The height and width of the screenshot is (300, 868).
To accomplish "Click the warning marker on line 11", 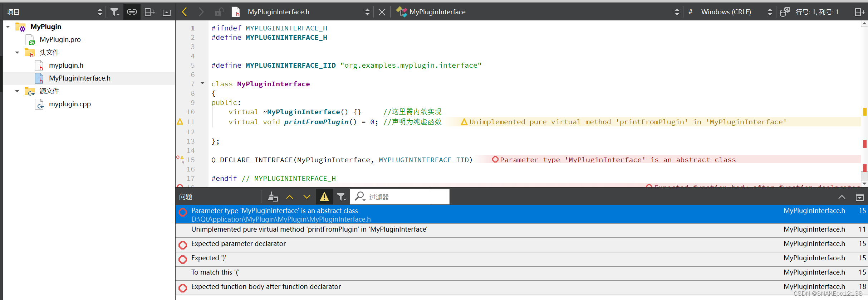I will pyautogui.click(x=180, y=122).
